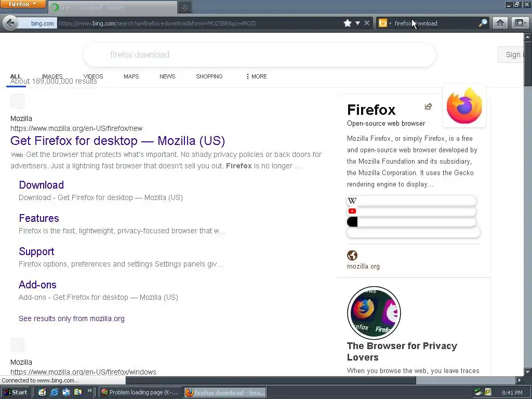Open the orange Firefox application menu

click(x=23, y=4)
